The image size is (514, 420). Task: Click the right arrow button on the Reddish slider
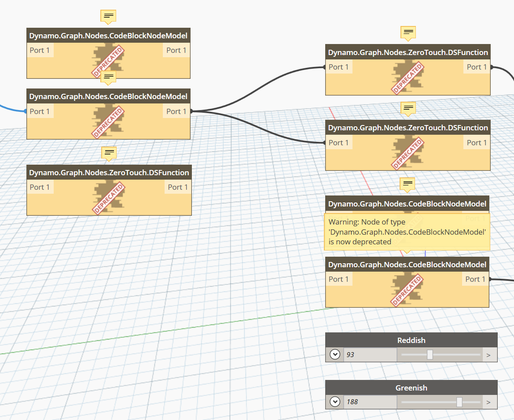point(488,354)
